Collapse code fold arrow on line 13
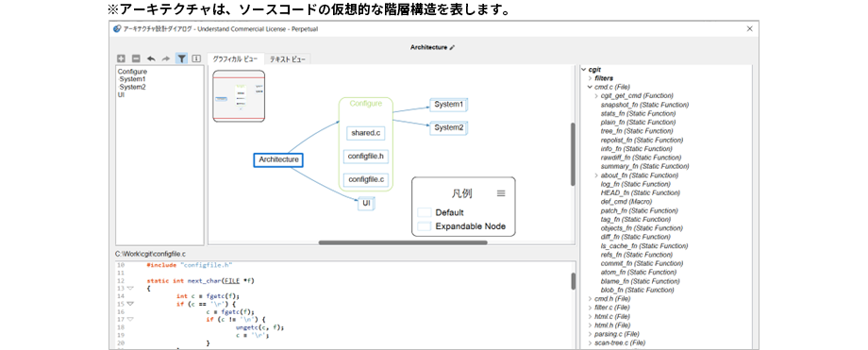This screenshot has width=868, height=350. (x=130, y=289)
